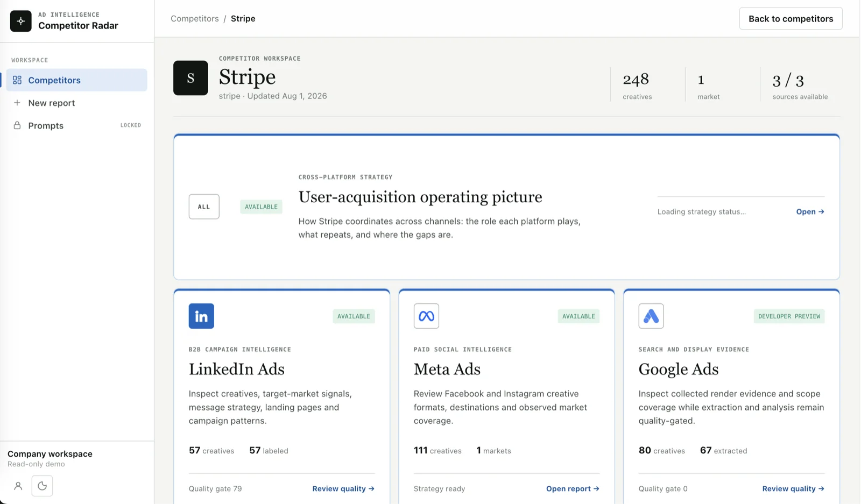Click 'Quality gate 79' text
861x504 pixels.
[215, 489]
